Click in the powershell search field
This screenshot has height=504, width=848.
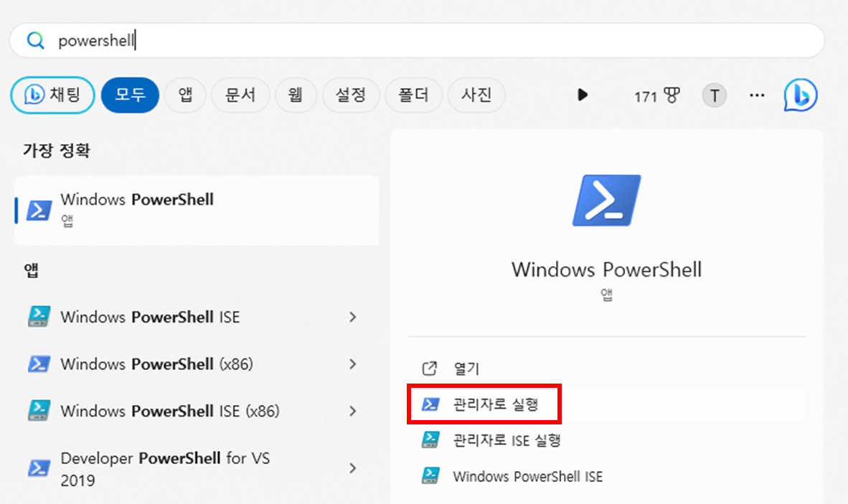[417, 41]
